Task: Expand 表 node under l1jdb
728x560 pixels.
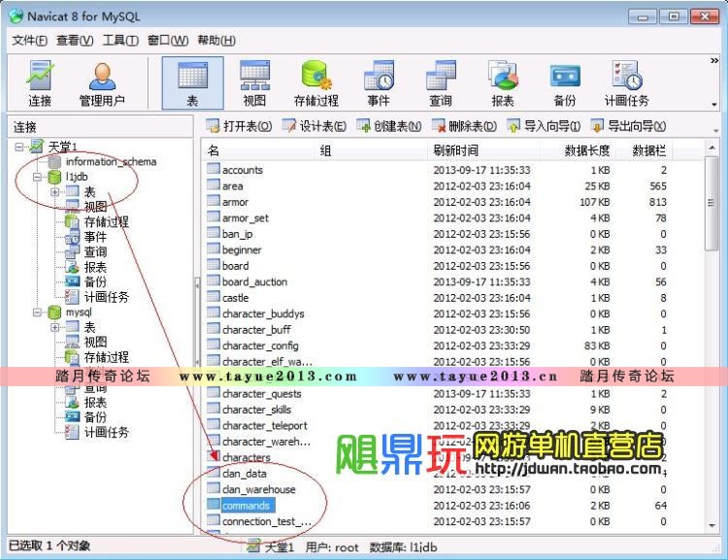Action: coord(54,192)
